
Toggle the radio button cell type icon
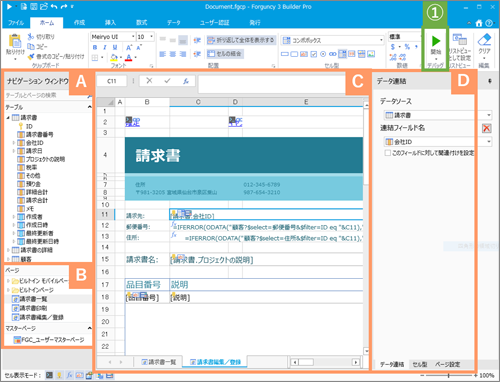323,54
